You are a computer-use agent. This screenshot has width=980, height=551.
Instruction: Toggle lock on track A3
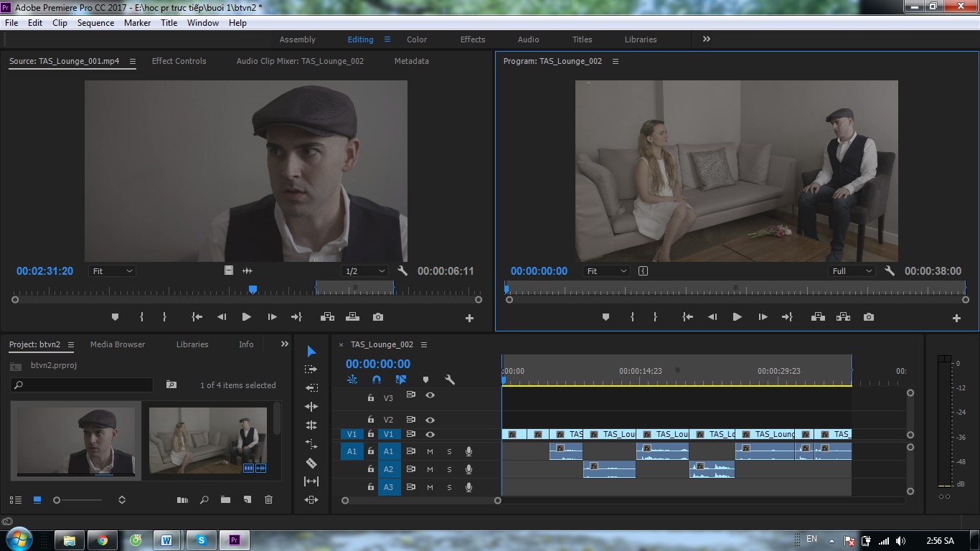coord(371,487)
